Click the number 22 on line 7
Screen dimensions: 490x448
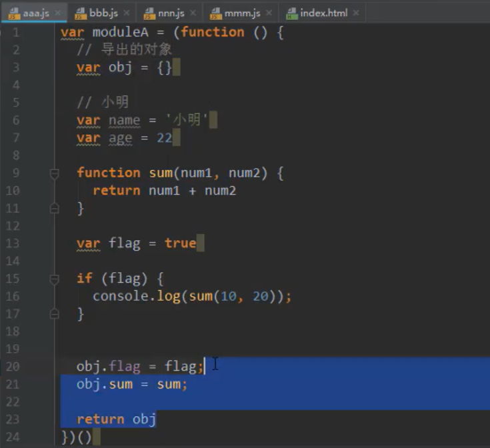pos(165,138)
